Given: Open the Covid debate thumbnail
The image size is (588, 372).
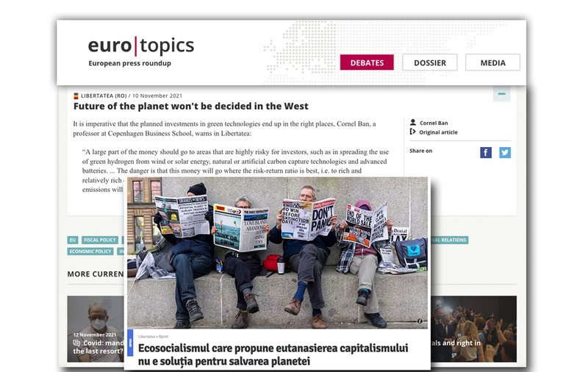Looking at the screenshot, I should pos(96,329).
